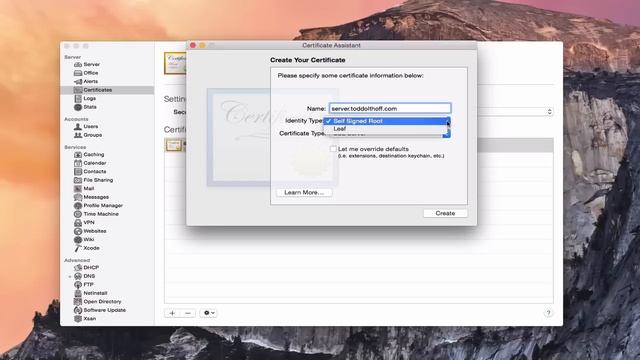Viewport: 640px width, 360px height.
Task: Open the DNS advanced icon
Action: pyautogui.click(x=78, y=276)
